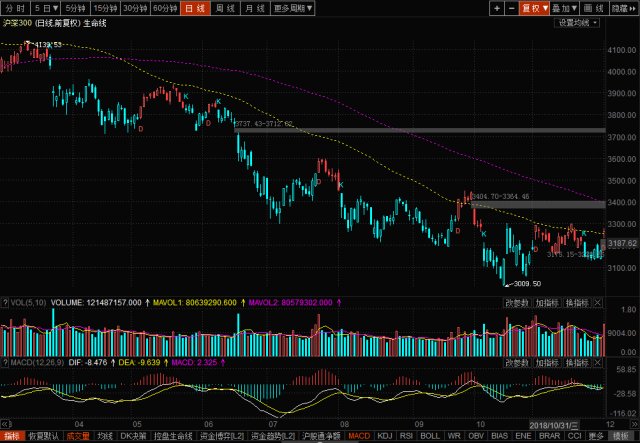Click 换指标 button in MACD panel
This screenshot has width=640, height=443.
point(577,363)
